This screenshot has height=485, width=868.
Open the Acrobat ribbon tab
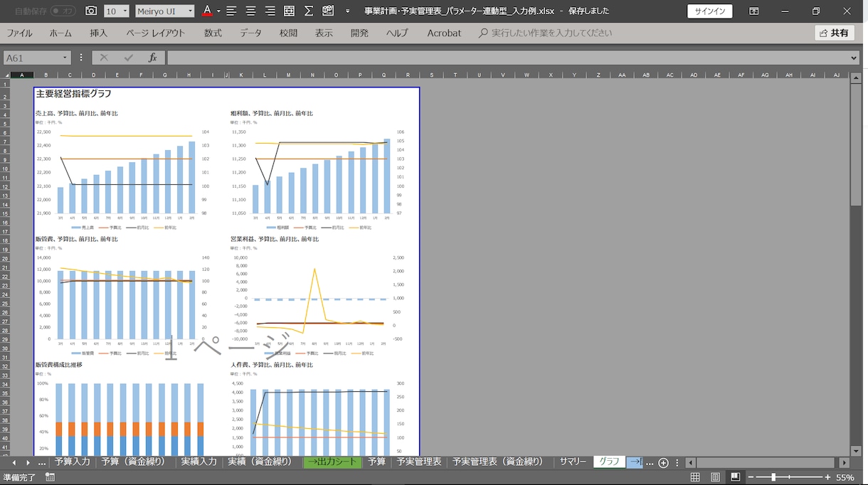pos(444,33)
